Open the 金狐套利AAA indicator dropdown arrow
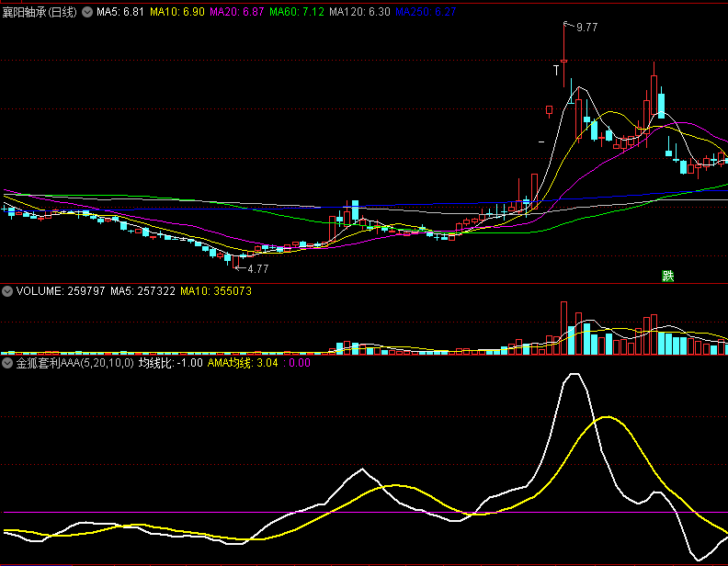This screenshot has height=566, width=728. coord(7,363)
